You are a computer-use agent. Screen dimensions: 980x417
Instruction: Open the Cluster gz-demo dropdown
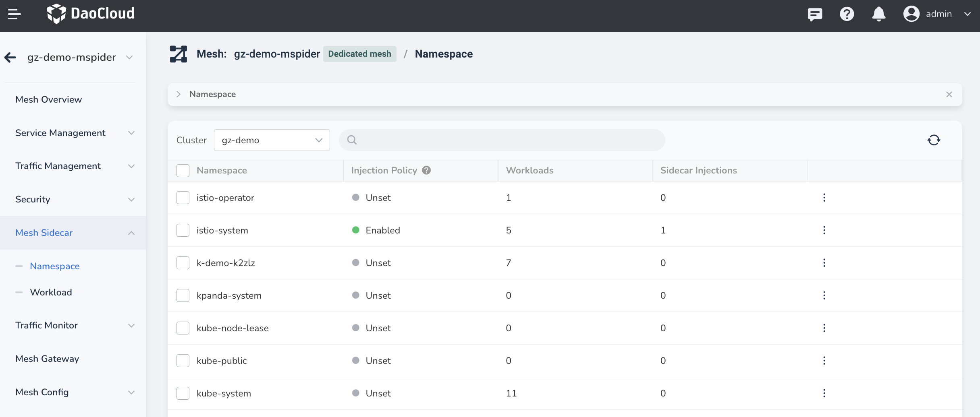tap(272, 140)
